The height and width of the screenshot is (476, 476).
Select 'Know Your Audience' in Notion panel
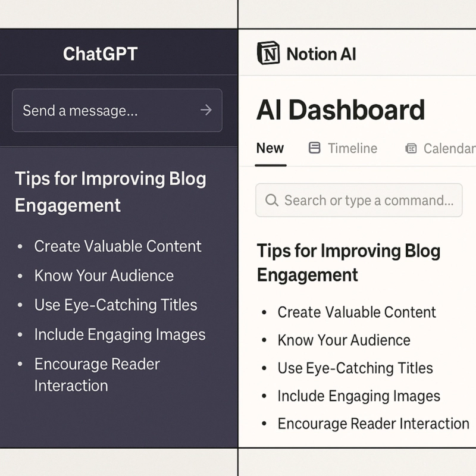[x=344, y=340]
